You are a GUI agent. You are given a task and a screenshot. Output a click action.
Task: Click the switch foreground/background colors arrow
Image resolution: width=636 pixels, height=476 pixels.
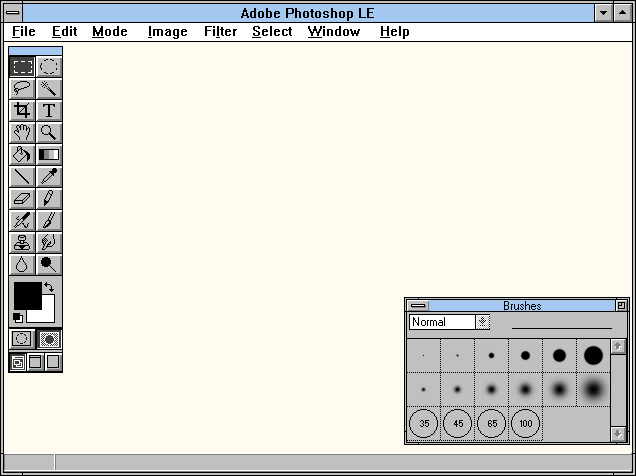click(x=49, y=287)
